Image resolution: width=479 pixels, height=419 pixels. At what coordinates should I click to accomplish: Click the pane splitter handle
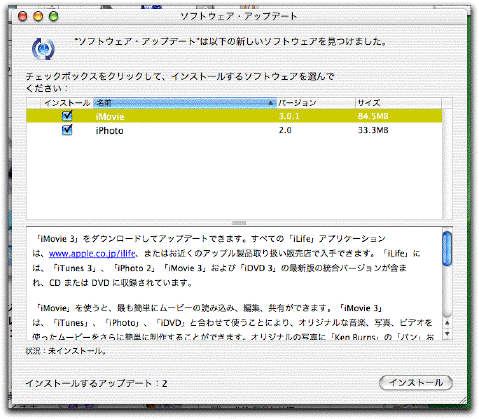[x=239, y=223]
